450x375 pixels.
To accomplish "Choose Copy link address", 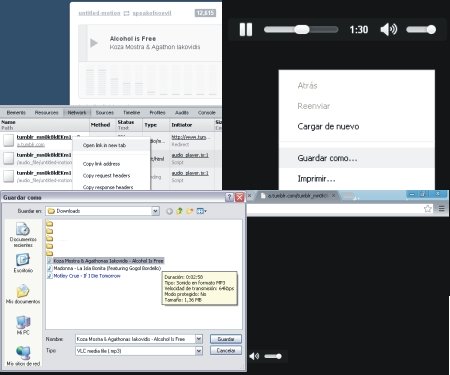I will pos(101,164).
